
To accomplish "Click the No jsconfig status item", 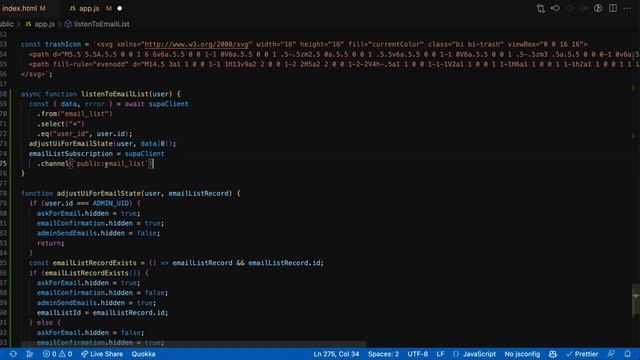I will pos(522,354).
